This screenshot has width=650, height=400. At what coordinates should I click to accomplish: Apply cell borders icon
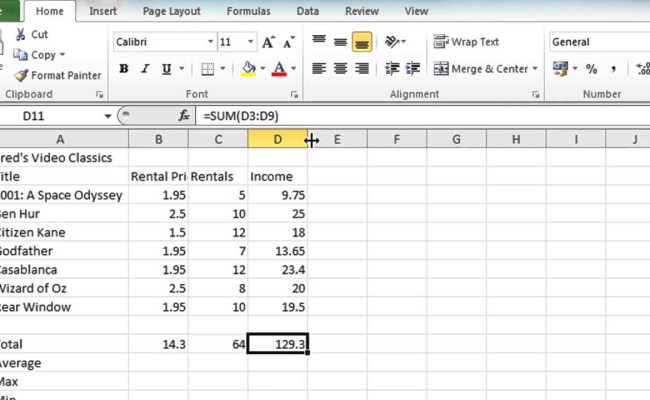click(x=207, y=69)
